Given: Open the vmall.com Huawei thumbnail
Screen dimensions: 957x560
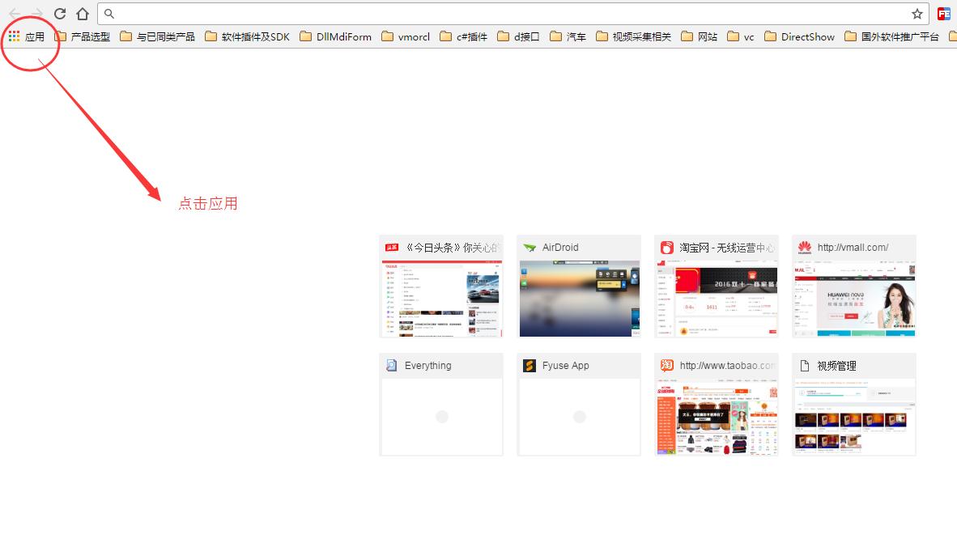Looking at the screenshot, I should 854,298.
